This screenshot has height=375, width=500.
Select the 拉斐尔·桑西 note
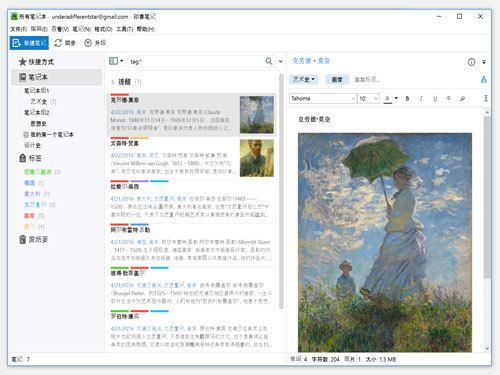[x=191, y=201]
